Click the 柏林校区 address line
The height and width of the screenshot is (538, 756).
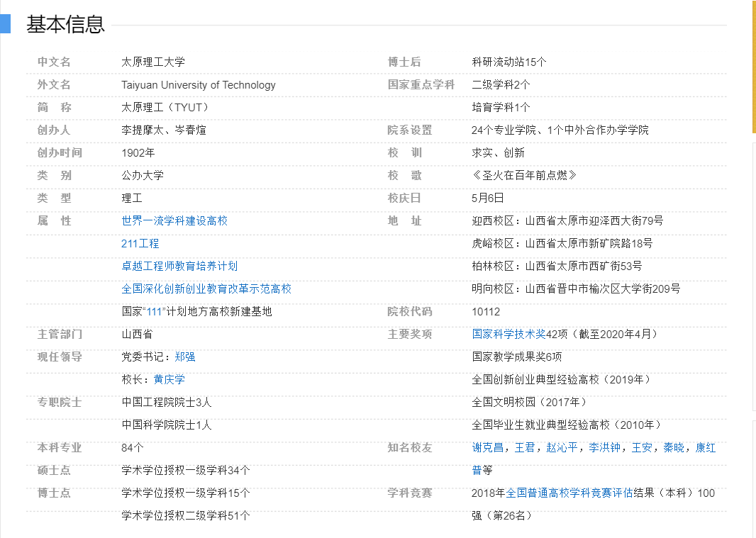tap(557, 266)
